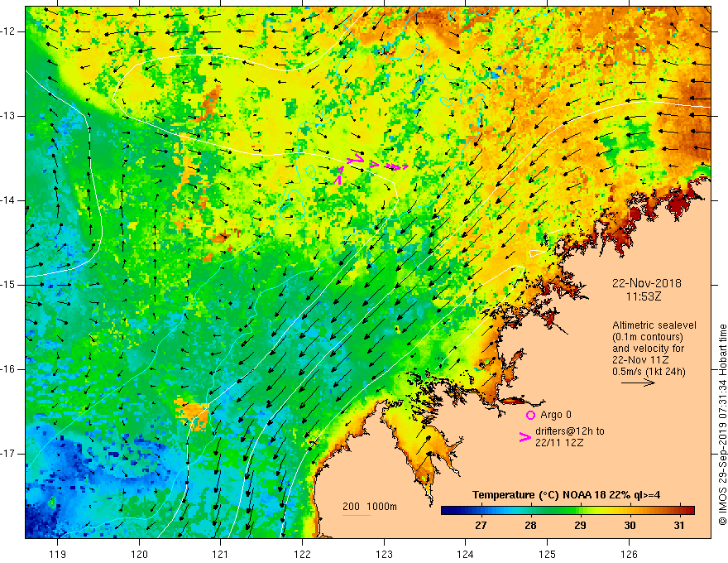728x563 pixels.
Task: Click the longitude axis label 124
Action: [466, 554]
